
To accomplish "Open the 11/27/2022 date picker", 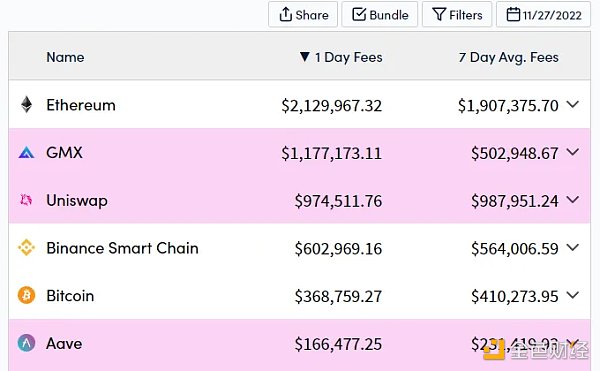I will (x=544, y=15).
